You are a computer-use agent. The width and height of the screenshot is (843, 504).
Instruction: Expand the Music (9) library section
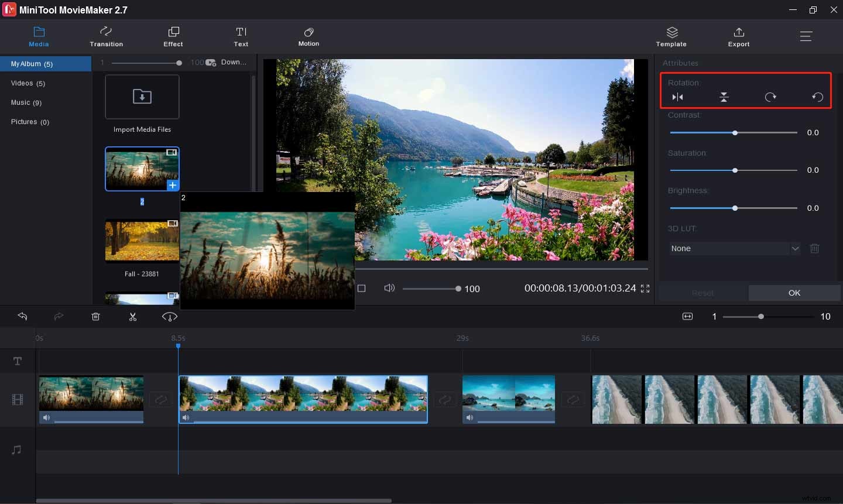click(x=26, y=102)
